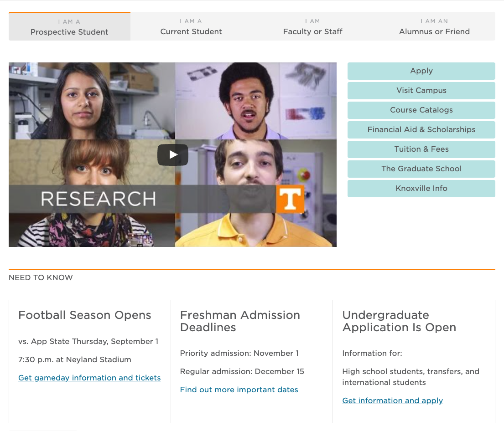504x431 pixels.
Task: Select the Prospective Student tab
Action: pos(69,26)
